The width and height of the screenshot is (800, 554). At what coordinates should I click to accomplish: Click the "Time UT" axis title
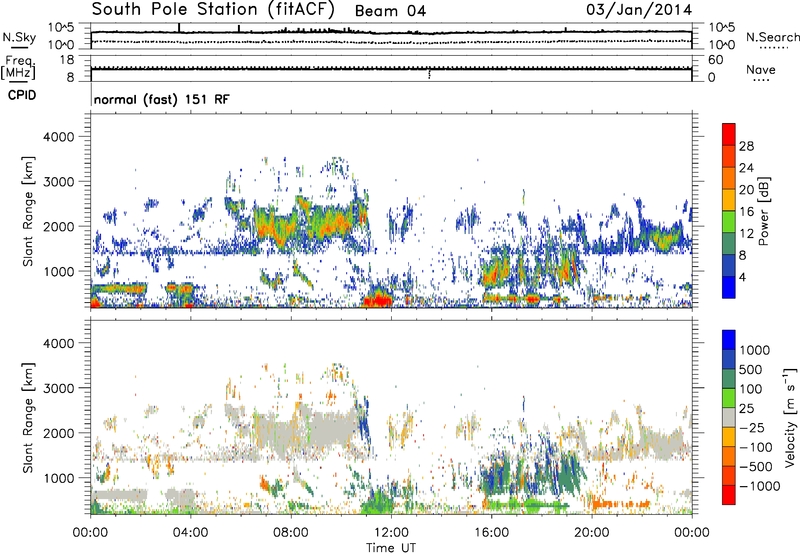[391, 548]
